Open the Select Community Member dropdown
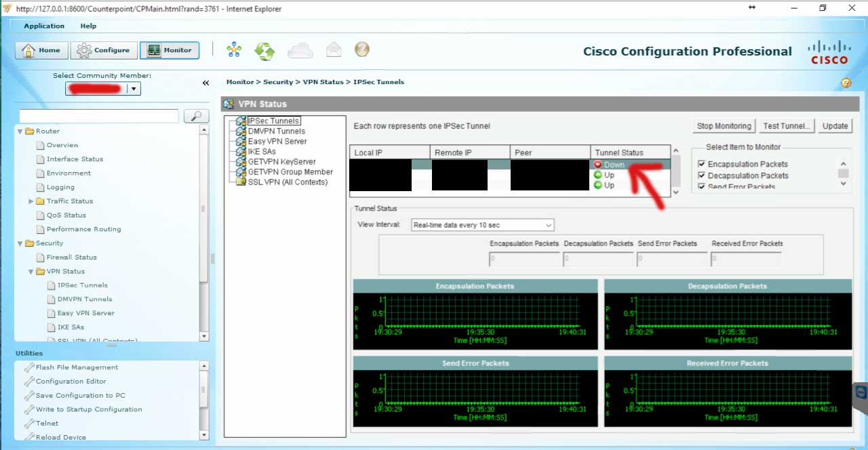 pos(103,89)
